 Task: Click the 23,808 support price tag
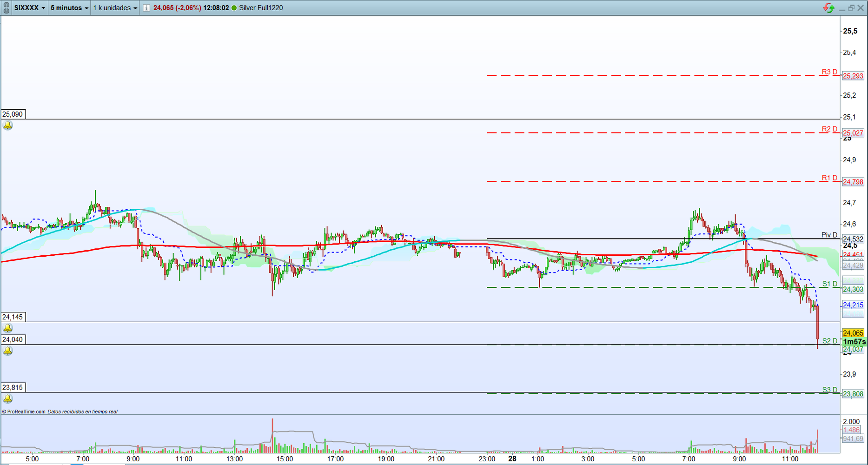click(853, 394)
